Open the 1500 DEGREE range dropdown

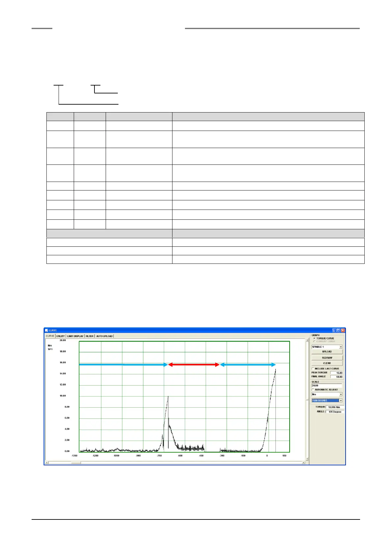[x=327, y=401]
